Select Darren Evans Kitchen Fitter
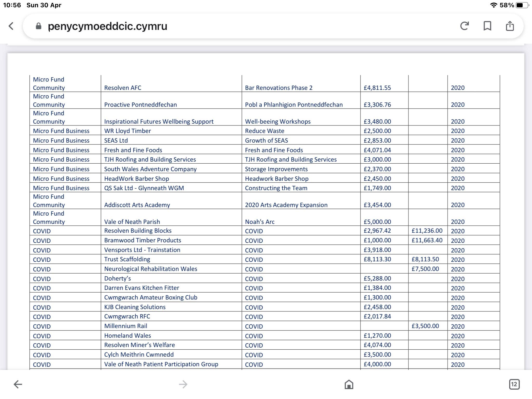The image size is (532, 399). [142, 288]
